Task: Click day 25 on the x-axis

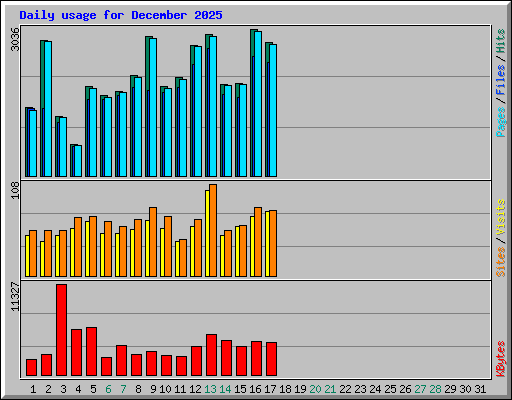Action: 390,389
